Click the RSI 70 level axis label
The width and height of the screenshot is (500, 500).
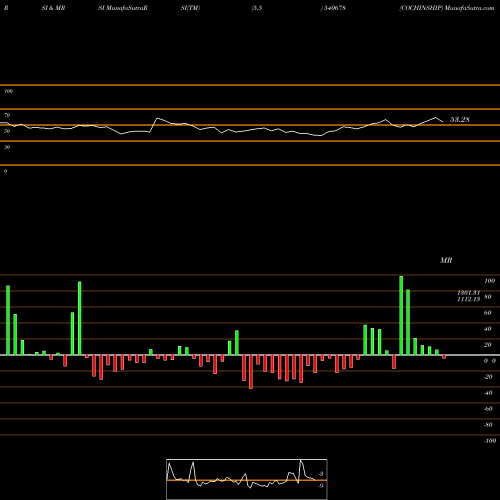point(7,115)
